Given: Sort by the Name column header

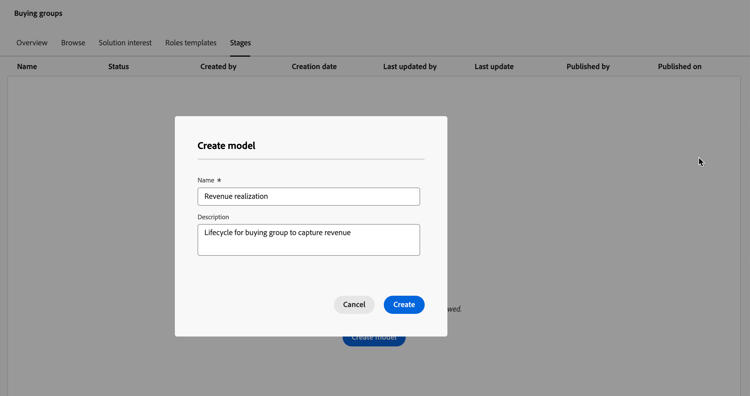Looking at the screenshot, I should pyautogui.click(x=27, y=66).
